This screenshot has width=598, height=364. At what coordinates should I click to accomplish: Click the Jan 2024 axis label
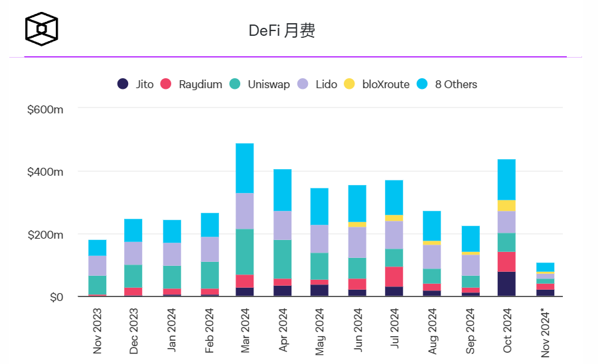coord(172,330)
